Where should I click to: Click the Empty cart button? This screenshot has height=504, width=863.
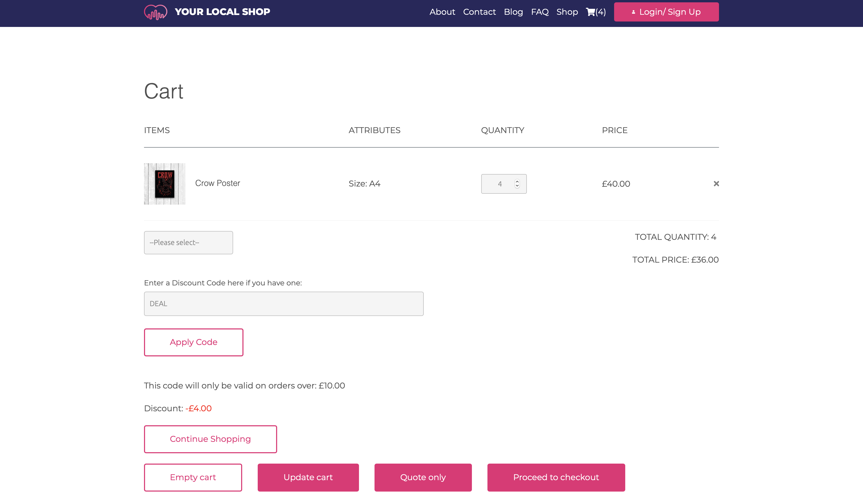(192, 477)
